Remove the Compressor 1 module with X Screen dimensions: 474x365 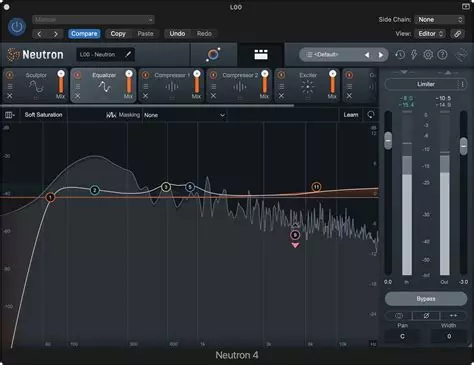click(145, 96)
